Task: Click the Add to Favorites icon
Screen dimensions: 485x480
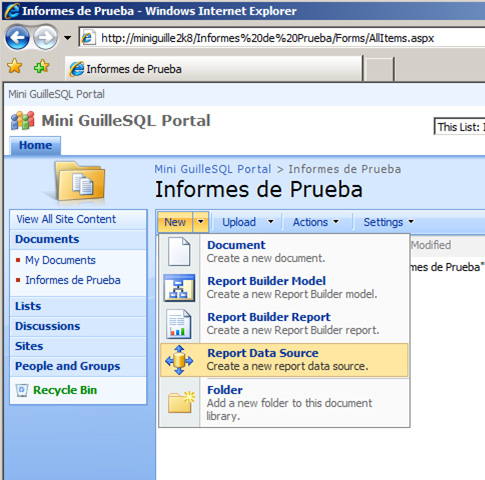Action: point(42,67)
